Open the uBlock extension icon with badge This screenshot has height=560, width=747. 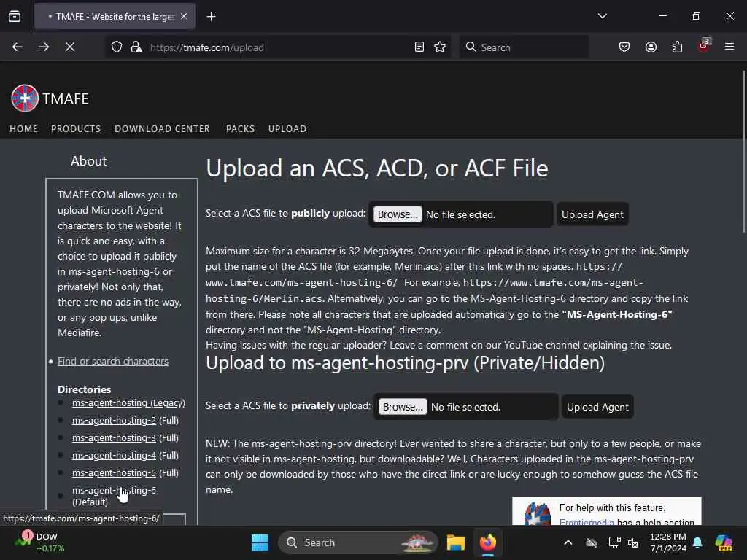[x=704, y=46]
